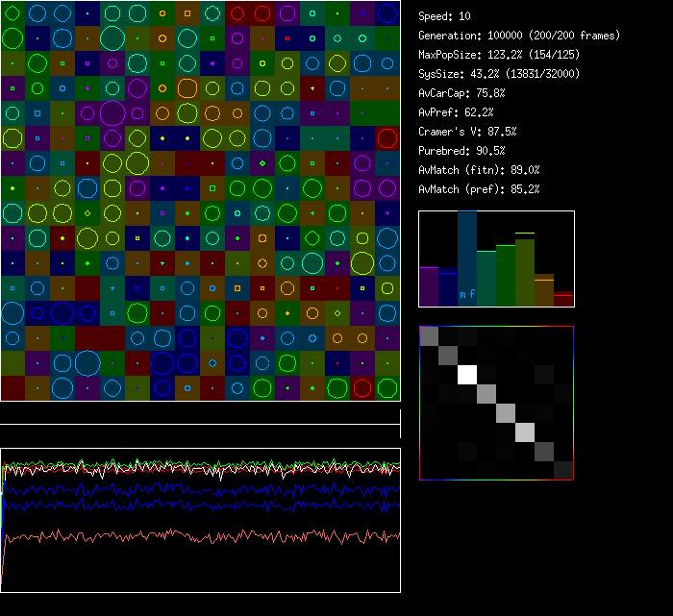Click the largest purple circle in the grid

tap(112, 113)
